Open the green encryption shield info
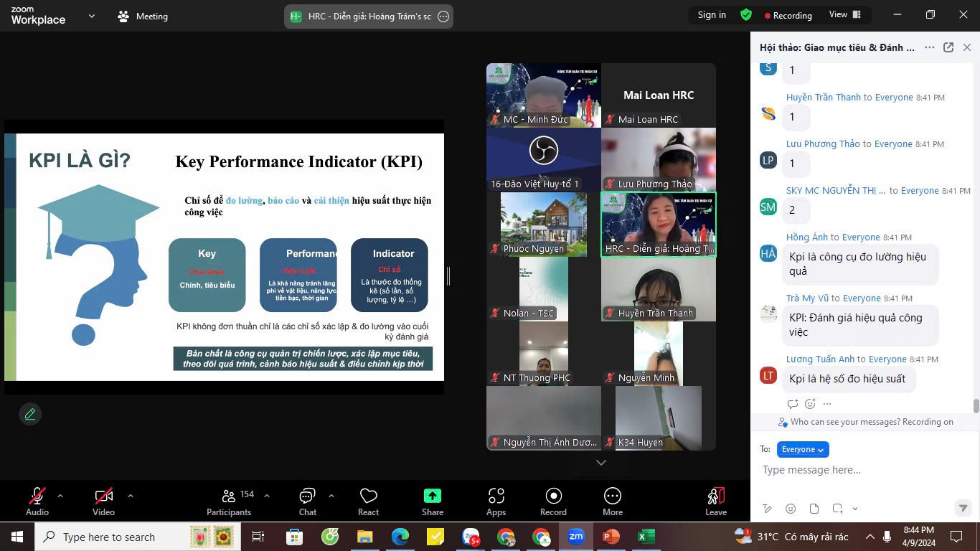This screenshot has height=551, width=980. [746, 15]
